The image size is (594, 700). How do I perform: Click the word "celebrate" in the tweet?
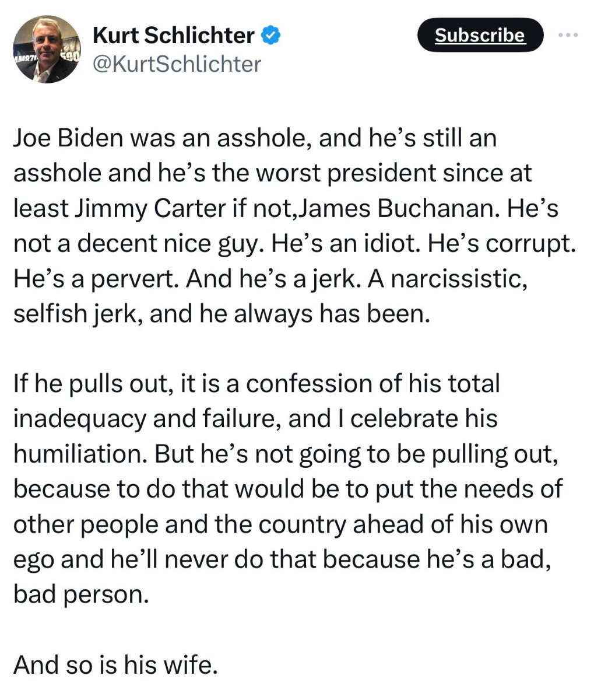tap(400, 418)
